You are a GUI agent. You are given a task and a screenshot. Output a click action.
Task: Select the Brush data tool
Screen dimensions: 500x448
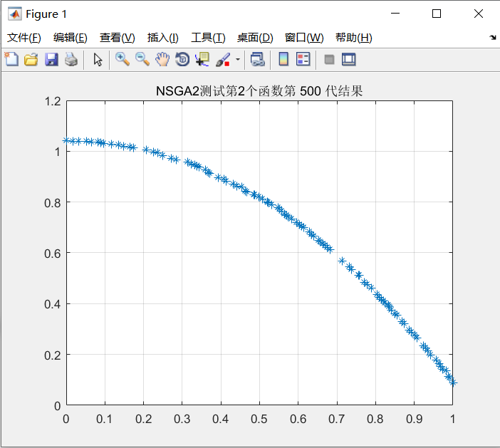pos(223,59)
